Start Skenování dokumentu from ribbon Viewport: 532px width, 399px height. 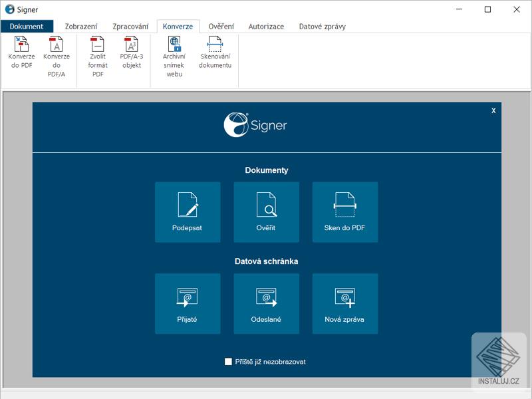pyautogui.click(x=215, y=53)
